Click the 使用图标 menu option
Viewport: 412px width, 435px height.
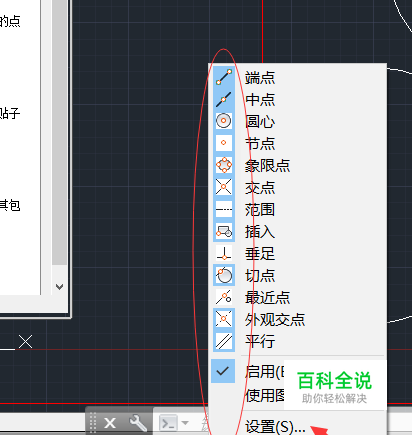(265, 395)
